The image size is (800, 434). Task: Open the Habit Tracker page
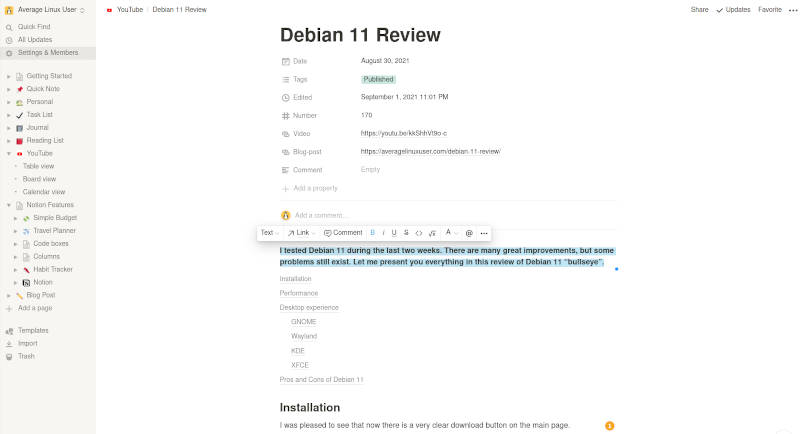(53, 269)
